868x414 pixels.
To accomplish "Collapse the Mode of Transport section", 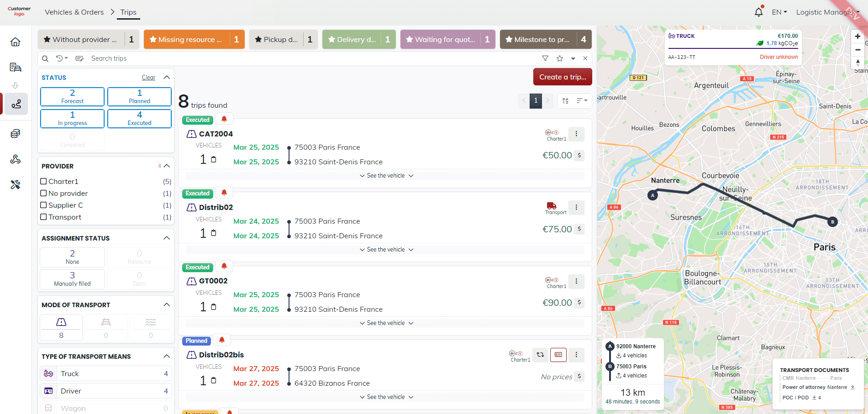I will click(x=167, y=305).
